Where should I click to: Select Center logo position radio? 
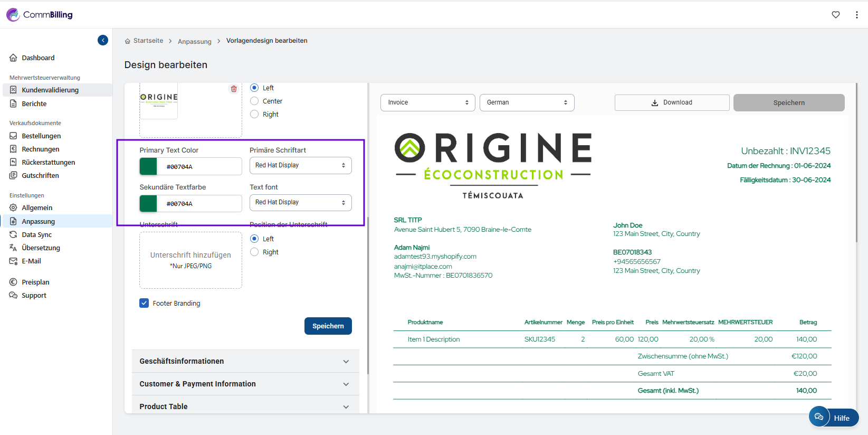pos(254,101)
